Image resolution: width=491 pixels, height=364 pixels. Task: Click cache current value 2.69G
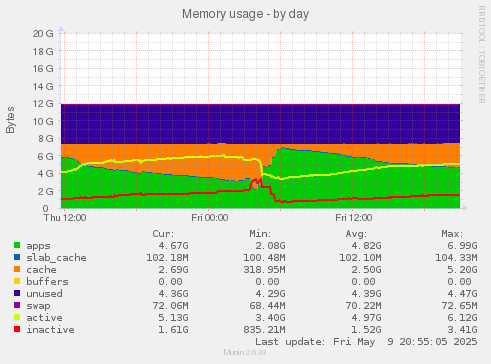coord(173,270)
